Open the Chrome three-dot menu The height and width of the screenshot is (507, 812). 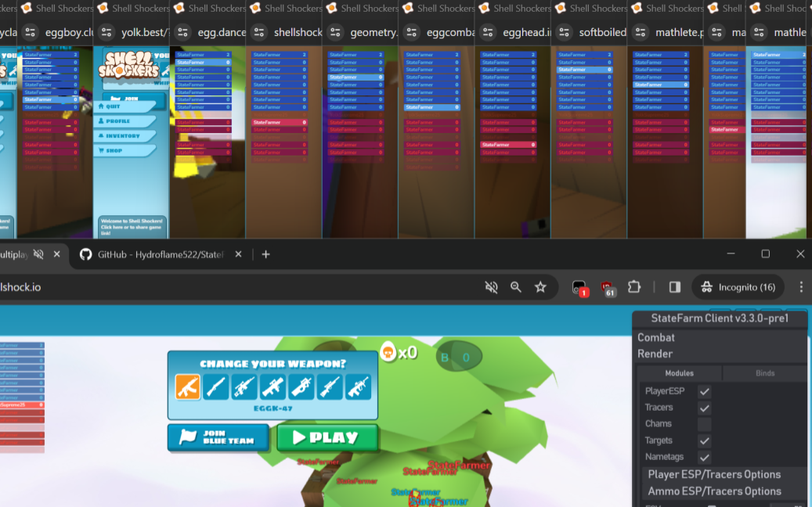(801, 287)
